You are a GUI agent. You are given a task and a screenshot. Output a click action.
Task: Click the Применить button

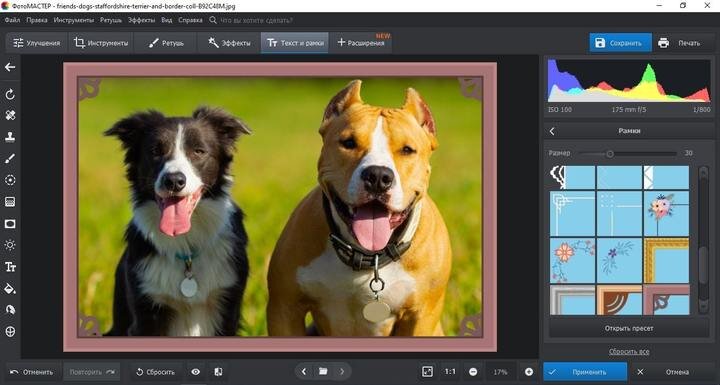click(585, 372)
